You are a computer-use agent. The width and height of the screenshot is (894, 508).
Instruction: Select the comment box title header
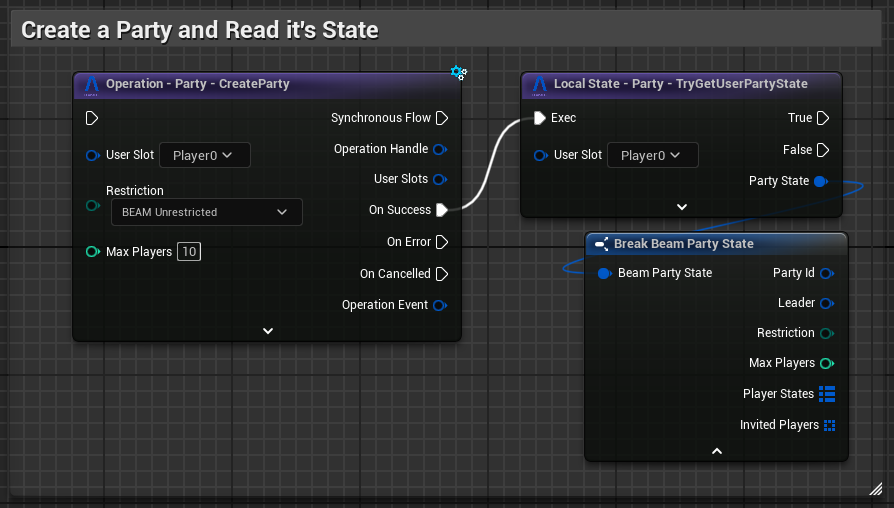(200, 30)
